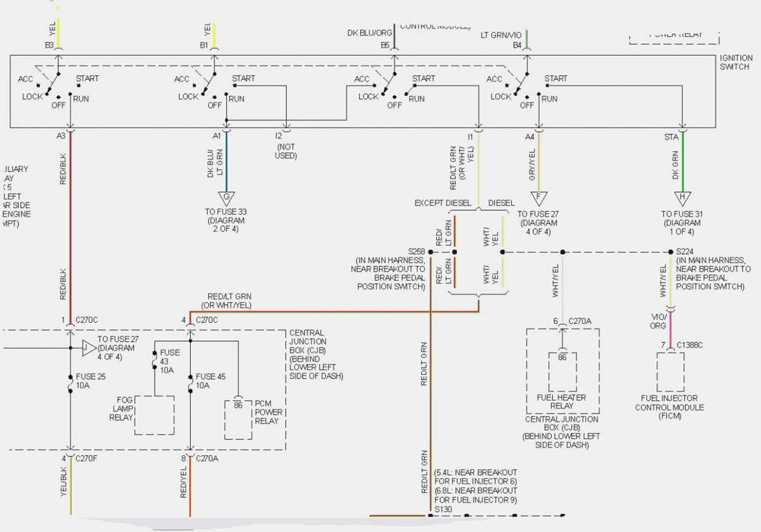The height and width of the screenshot is (532, 761).
Task: Click the TO FUSE 31 reference text
Action: [x=682, y=223]
